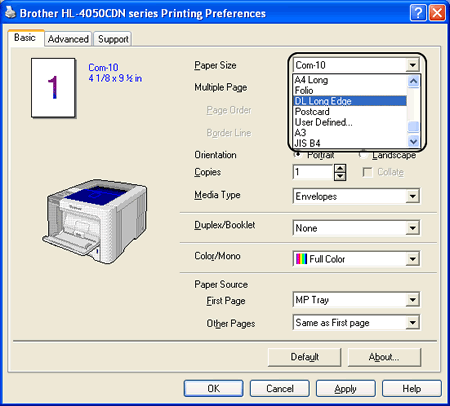Enable the Collate checkbox
Image resolution: width=450 pixels, height=406 pixels.
(x=367, y=172)
